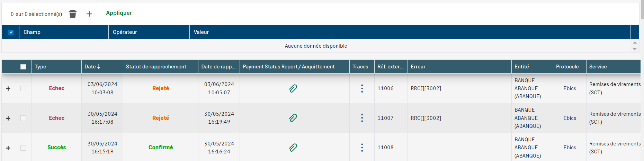Toggle select-all checkbox in results table header
The width and height of the screenshot is (644, 161).
pyautogui.click(x=23, y=67)
